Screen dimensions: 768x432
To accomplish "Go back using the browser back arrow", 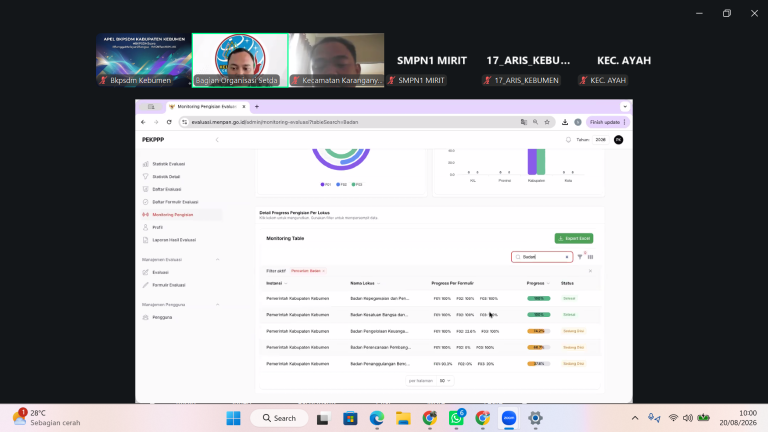I will [143, 122].
